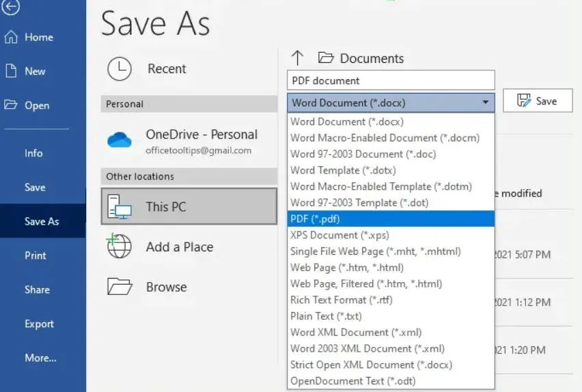Open the Print menu item
Viewport: 582px width, 392px height.
pos(36,255)
